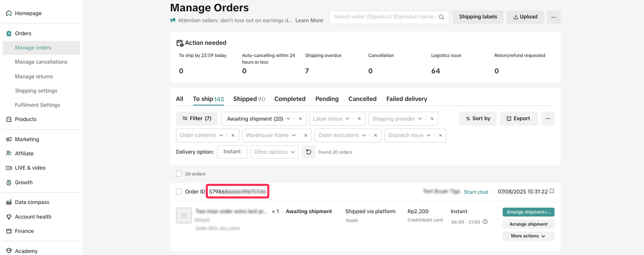Open the Failed delivery tab
Screen dimensions: 644x255
[x=406, y=99]
